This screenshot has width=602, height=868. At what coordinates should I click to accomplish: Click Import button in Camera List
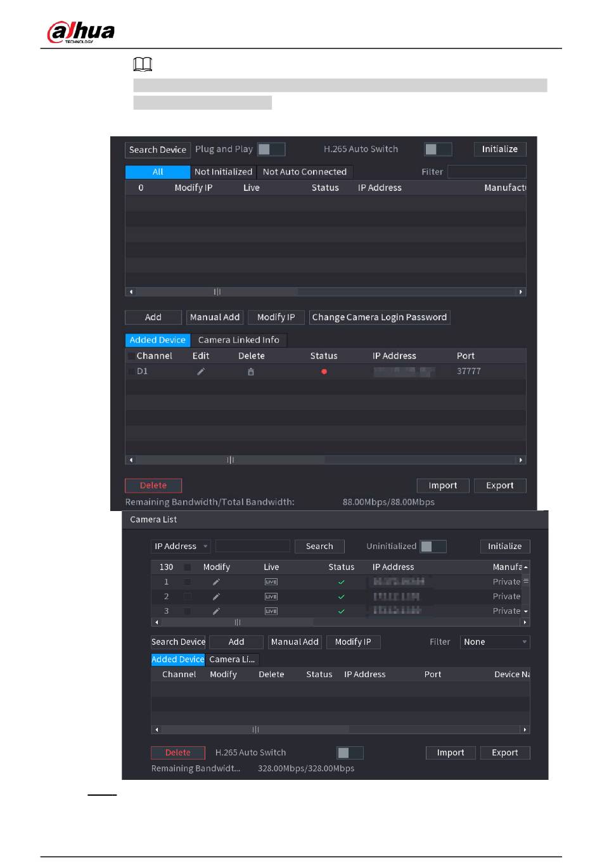[x=451, y=753]
